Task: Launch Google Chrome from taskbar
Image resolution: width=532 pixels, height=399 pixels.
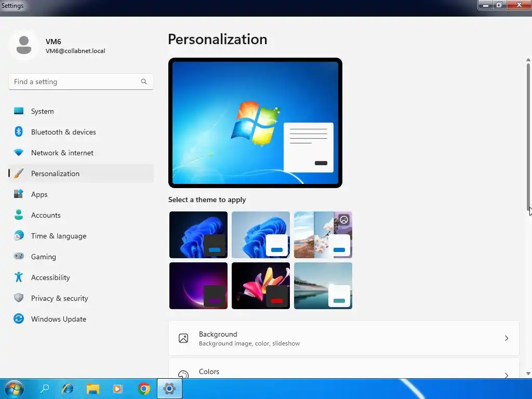Action: pyautogui.click(x=144, y=389)
